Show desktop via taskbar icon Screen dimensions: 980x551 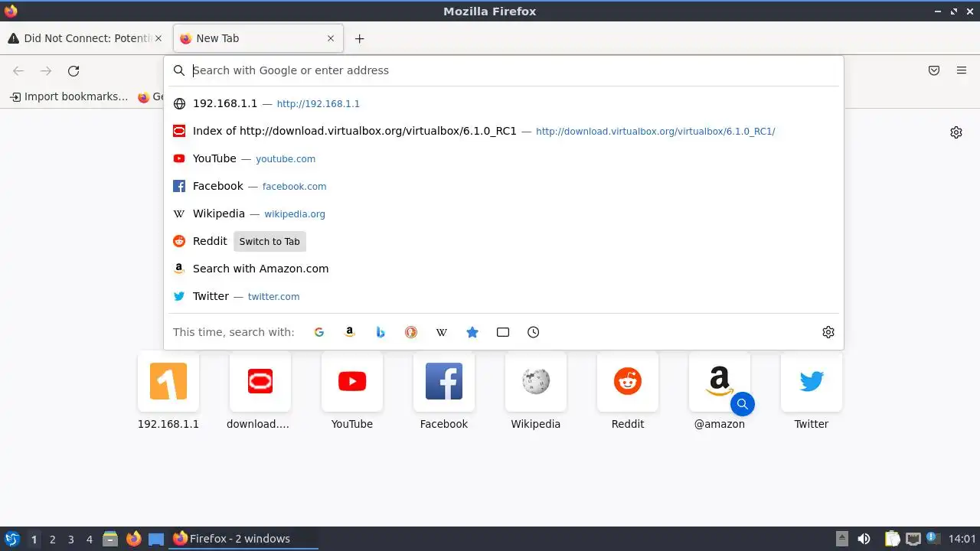tap(156, 539)
